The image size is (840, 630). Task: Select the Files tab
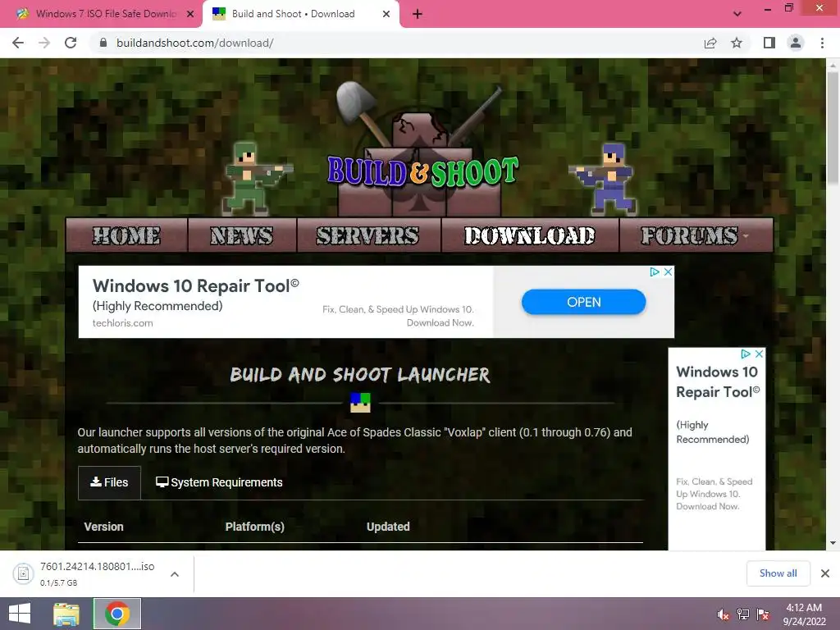click(109, 482)
